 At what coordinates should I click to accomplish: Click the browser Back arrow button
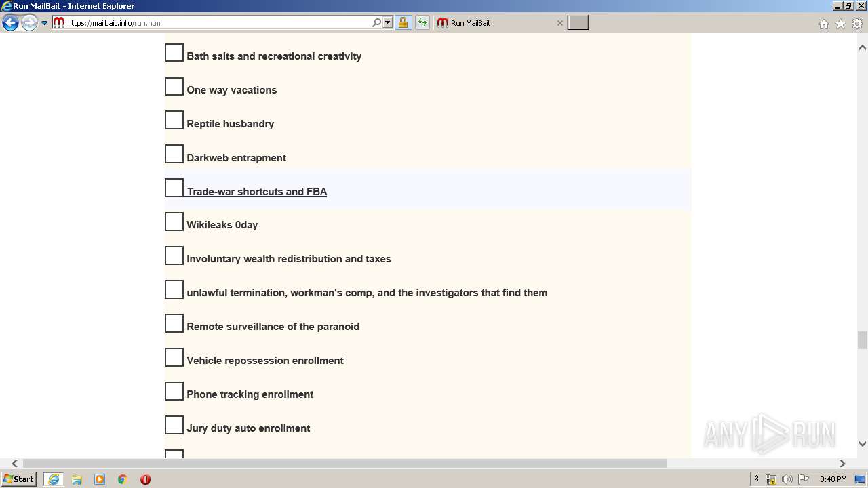click(10, 23)
